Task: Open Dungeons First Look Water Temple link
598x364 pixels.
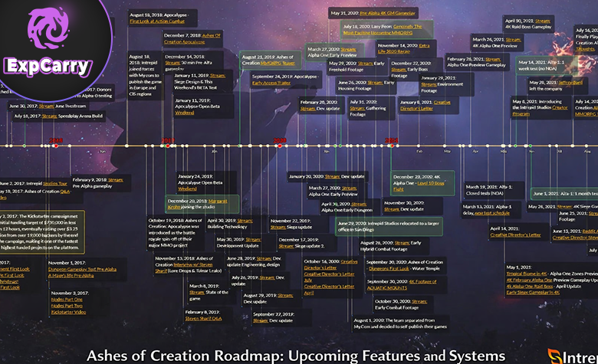Action: coord(389,268)
